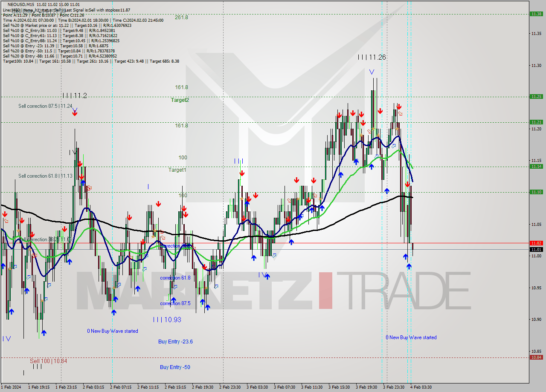Click the '2 Feb 15:15' time axis label
The height and width of the screenshot is (392, 546).
click(x=175, y=387)
